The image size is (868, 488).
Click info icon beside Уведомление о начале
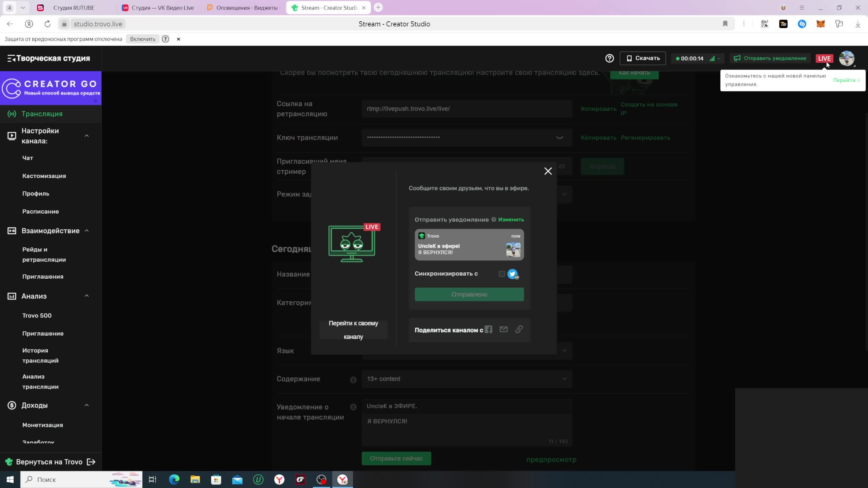[353, 407]
